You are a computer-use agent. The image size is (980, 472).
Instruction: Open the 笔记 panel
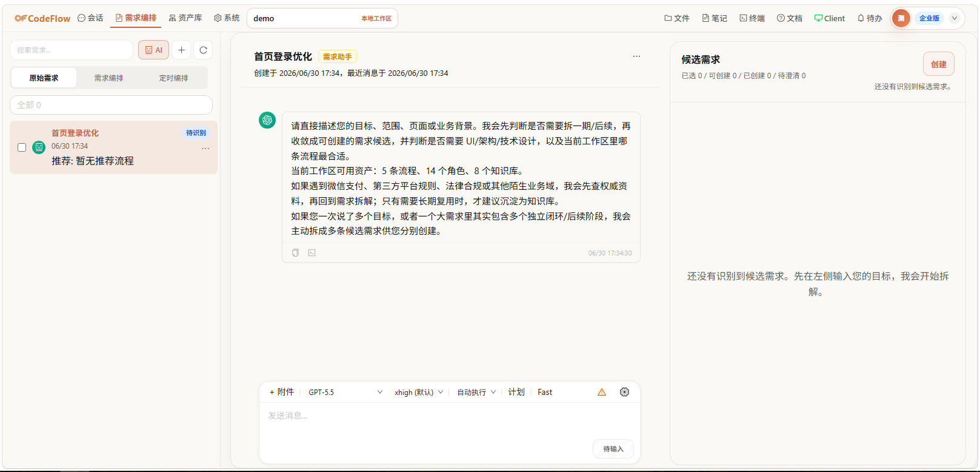[715, 18]
